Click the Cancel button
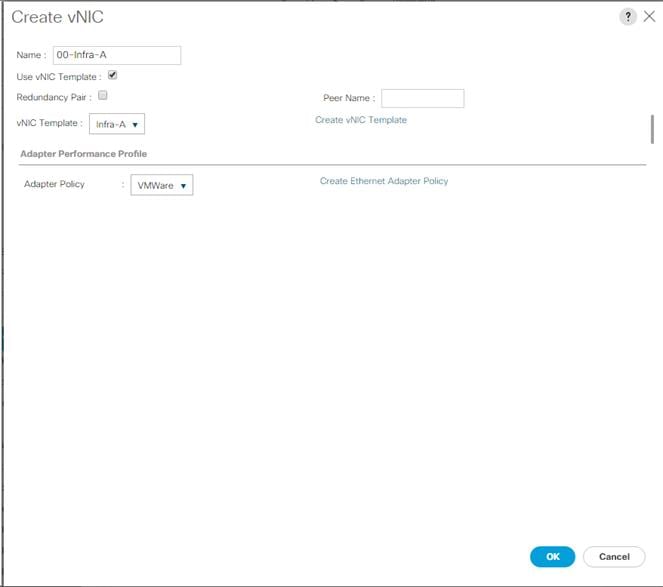The width and height of the screenshot is (663, 587). (x=614, y=557)
